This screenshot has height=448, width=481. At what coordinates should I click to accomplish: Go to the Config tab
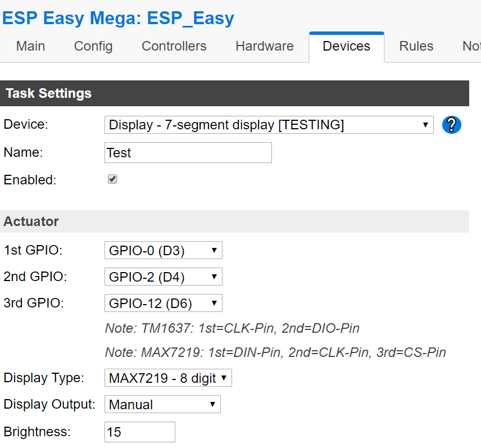[x=93, y=46]
